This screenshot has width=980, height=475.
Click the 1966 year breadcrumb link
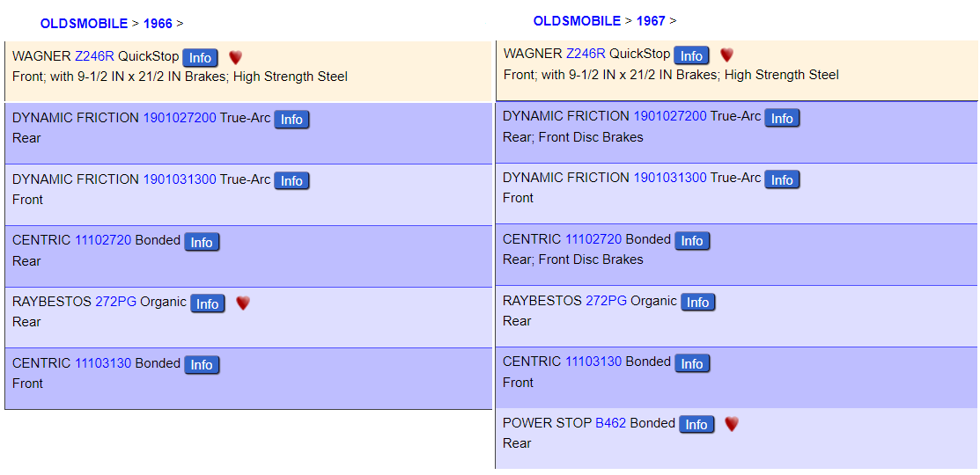point(158,24)
